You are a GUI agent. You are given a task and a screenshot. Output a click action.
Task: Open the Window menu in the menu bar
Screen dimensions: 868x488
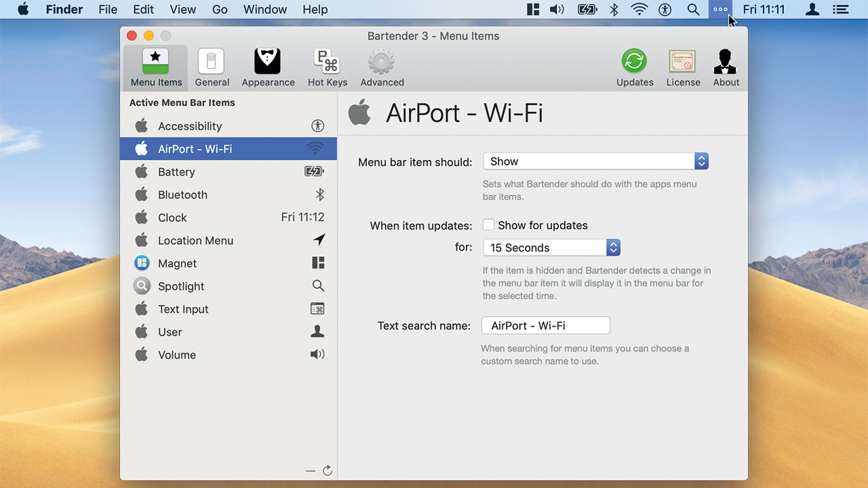click(x=264, y=9)
